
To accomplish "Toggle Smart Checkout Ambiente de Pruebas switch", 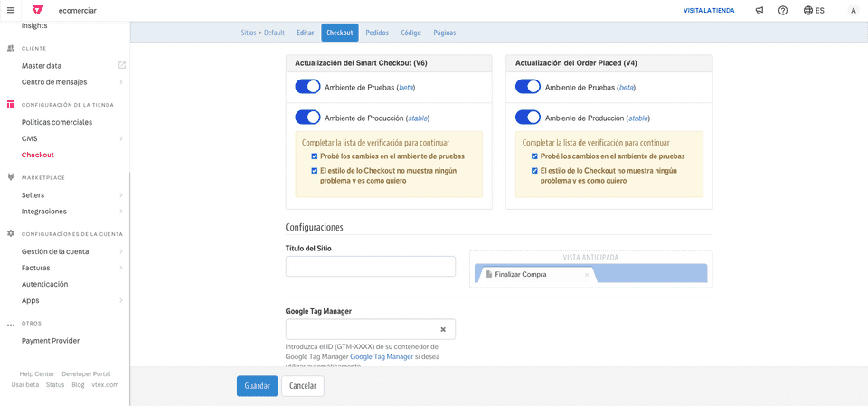I will 308,87.
